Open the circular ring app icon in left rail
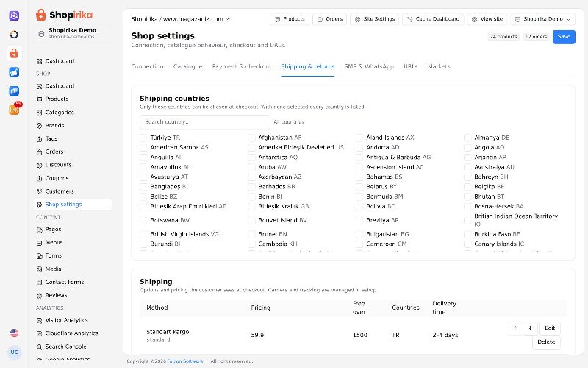The image size is (588, 368). 14,35
